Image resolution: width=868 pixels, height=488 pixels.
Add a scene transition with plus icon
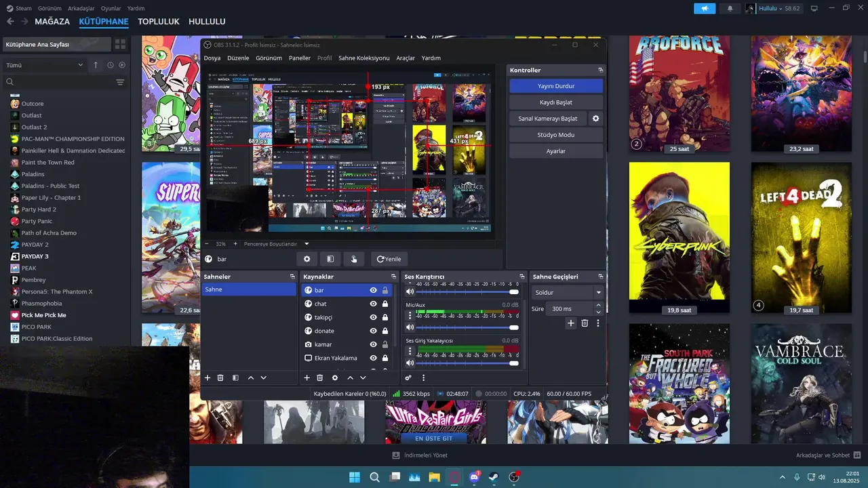571,323
